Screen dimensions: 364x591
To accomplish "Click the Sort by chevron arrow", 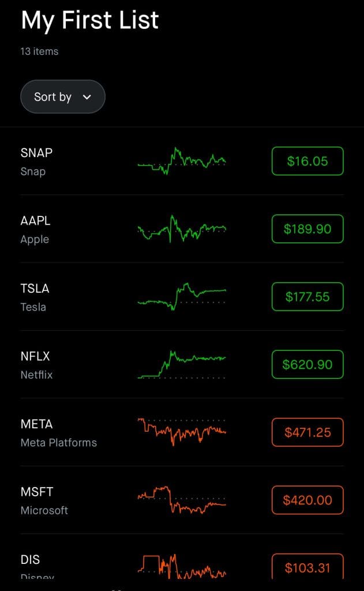I will coord(87,97).
